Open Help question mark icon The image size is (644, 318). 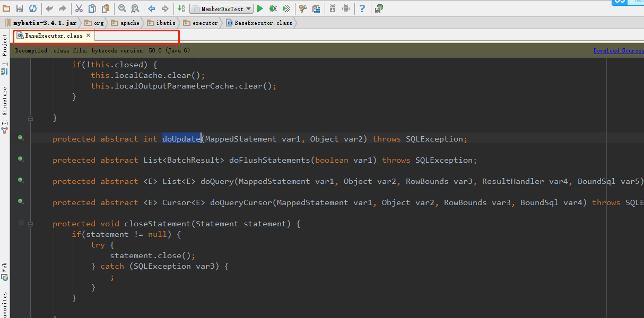click(x=362, y=8)
